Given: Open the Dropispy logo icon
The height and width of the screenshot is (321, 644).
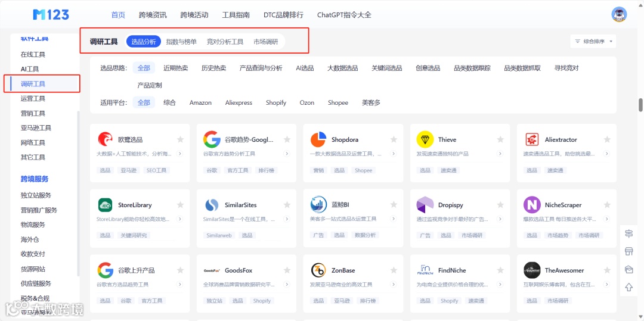Looking at the screenshot, I should click(x=425, y=205).
